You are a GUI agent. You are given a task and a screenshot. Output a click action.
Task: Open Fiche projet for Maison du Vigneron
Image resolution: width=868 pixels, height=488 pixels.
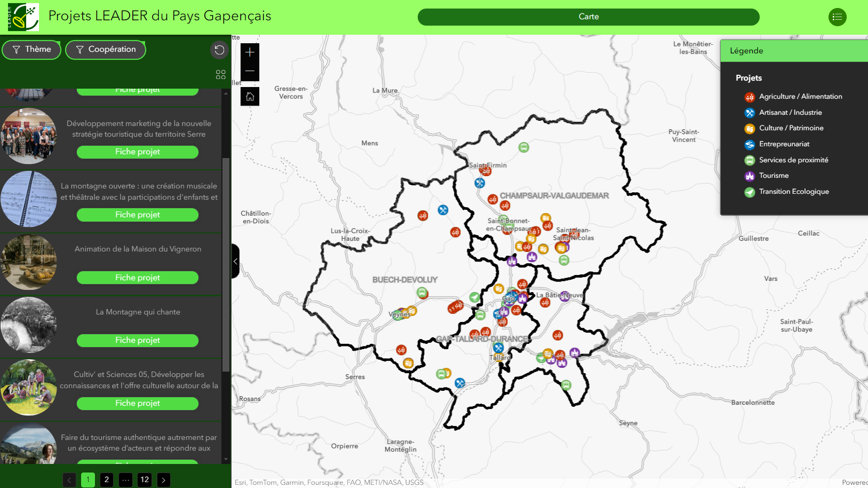coord(138,278)
